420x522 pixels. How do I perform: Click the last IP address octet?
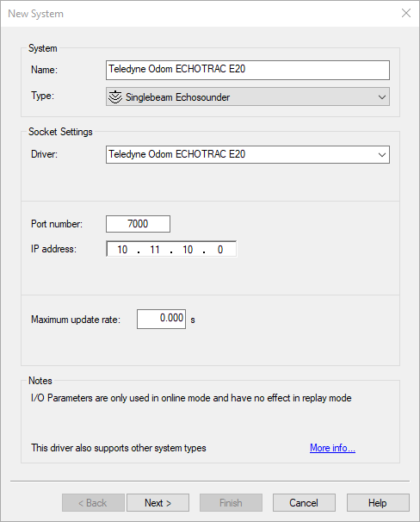point(220,250)
